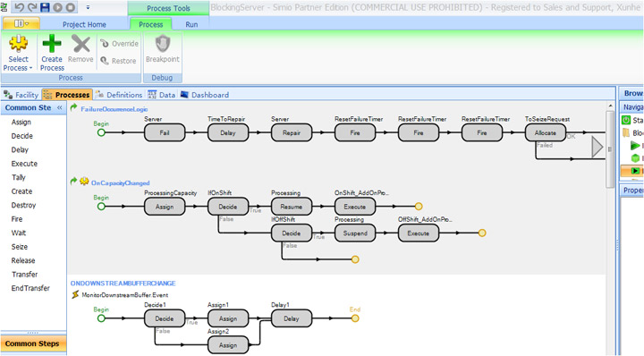Collapse the Common Steps panel with chevrons
Screen dimensions: 644x356
pos(60,107)
